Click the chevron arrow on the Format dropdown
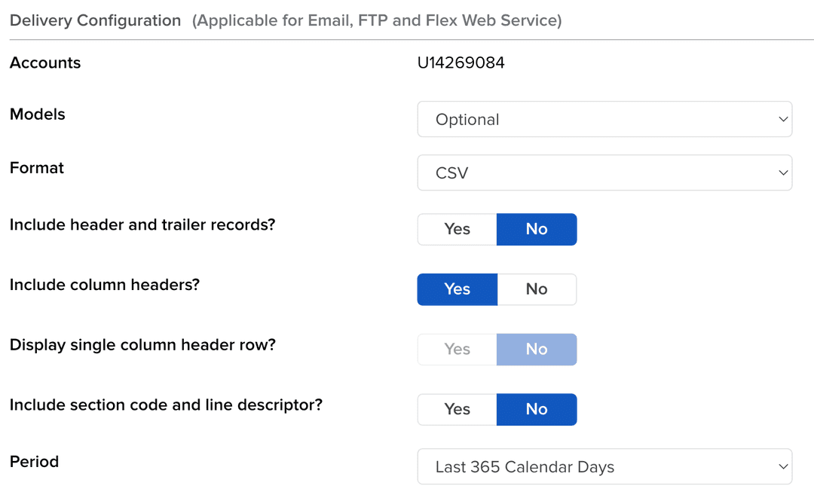This screenshot has width=814, height=504. [x=782, y=173]
